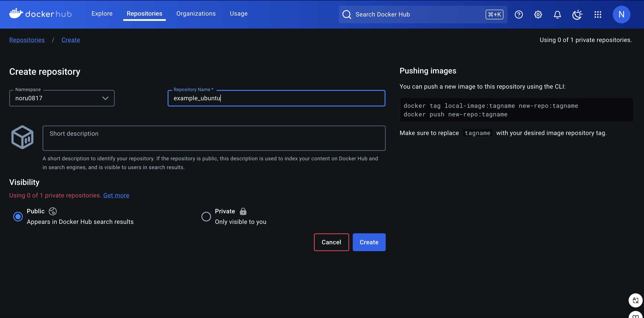Open the notifications bell icon
This screenshot has height=318, width=644.
(x=557, y=15)
